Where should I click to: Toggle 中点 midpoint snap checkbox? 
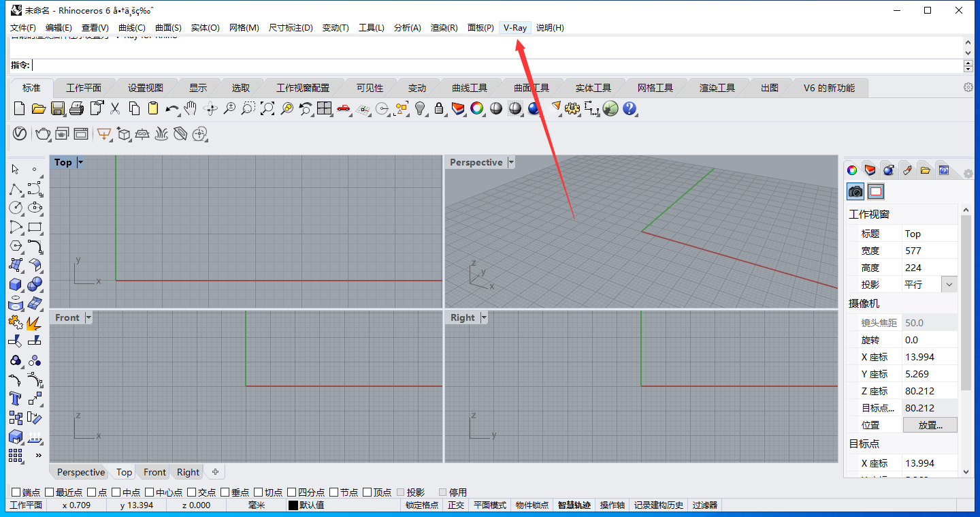click(x=116, y=492)
